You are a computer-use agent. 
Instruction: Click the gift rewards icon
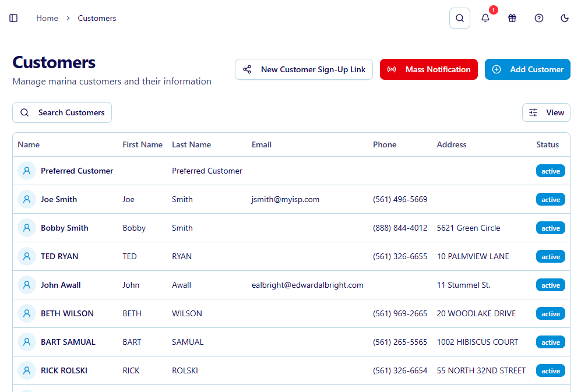(x=512, y=18)
